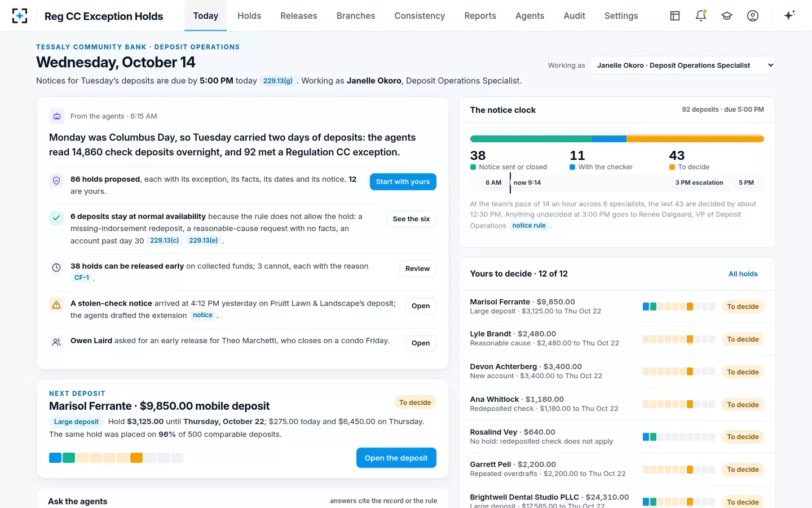
Task: Expand the 'Working as' role dropdown
Action: click(x=683, y=65)
